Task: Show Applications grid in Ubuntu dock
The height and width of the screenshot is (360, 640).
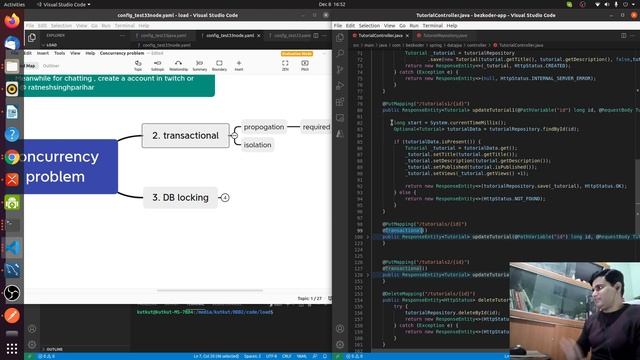Action: pyautogui.click(x=12, y=349)
